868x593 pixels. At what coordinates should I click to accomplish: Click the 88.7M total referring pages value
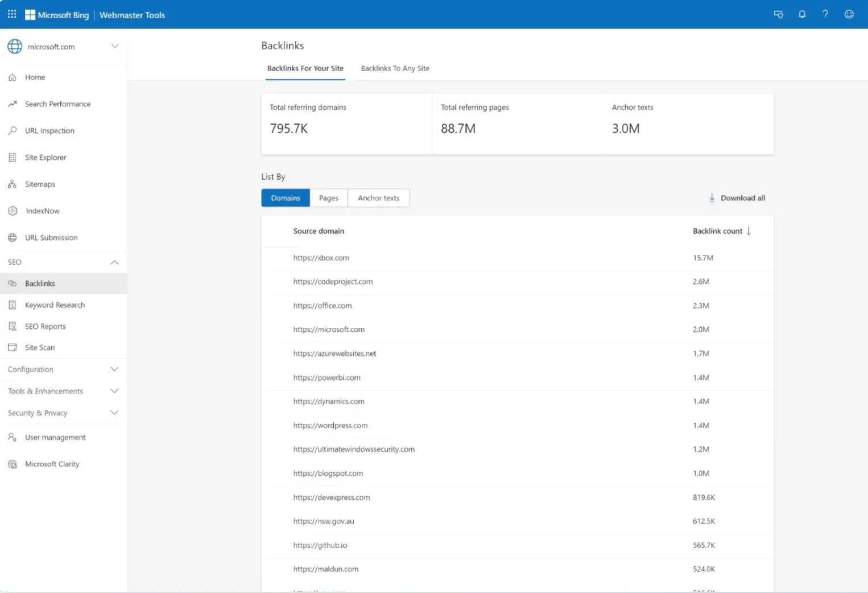tap(458, 129)
